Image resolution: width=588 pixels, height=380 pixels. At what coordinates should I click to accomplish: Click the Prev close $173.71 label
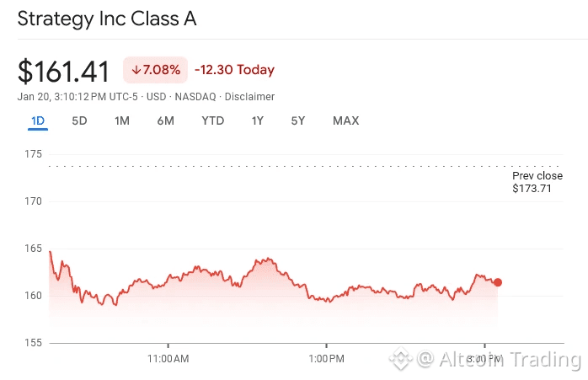click(537, 182)
